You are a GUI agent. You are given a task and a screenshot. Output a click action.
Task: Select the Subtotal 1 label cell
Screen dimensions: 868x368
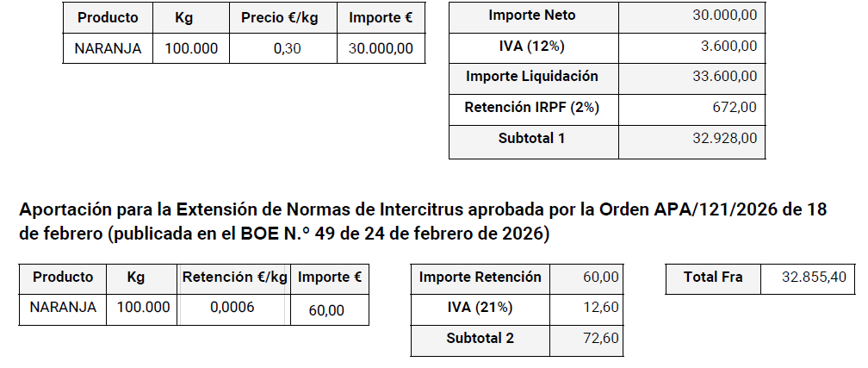tap(532, 137)
